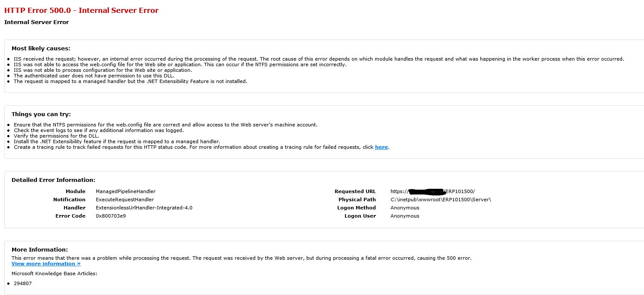Click the 'Things you can try:' heading

pyautogui.click(x=41, y=114)
